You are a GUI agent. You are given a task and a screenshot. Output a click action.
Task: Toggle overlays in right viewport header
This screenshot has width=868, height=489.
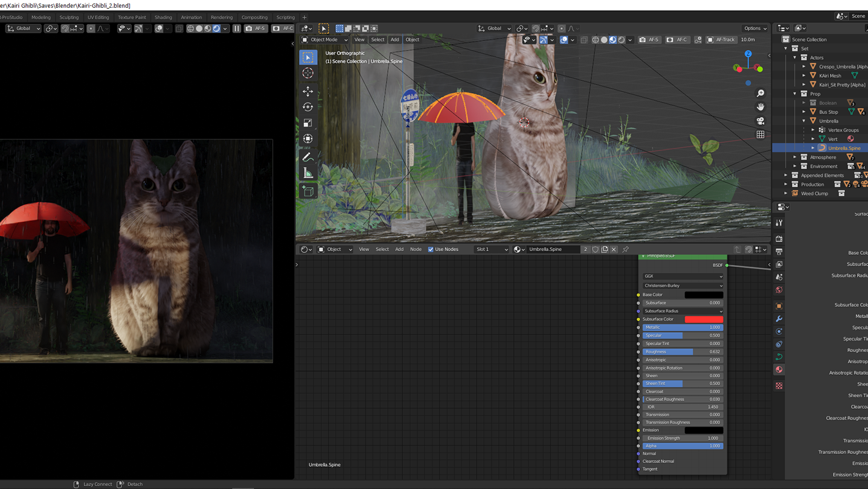[564, 40]
